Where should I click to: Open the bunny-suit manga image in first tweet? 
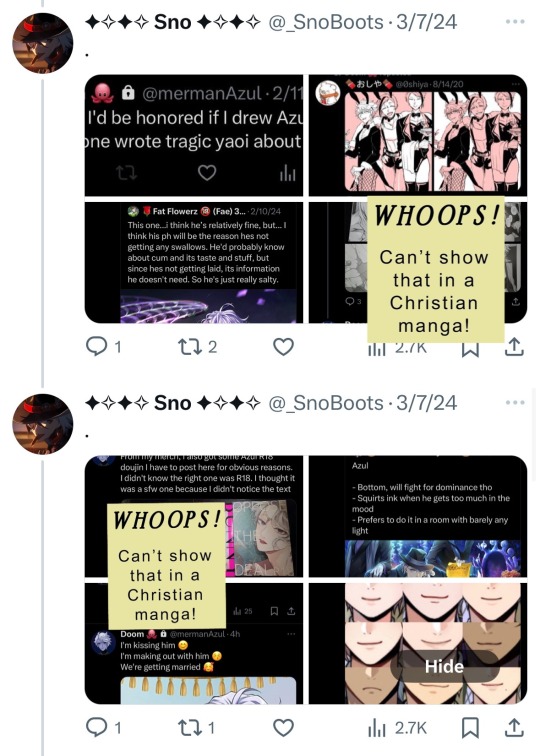pyautogui.click(x=418, y=135)
